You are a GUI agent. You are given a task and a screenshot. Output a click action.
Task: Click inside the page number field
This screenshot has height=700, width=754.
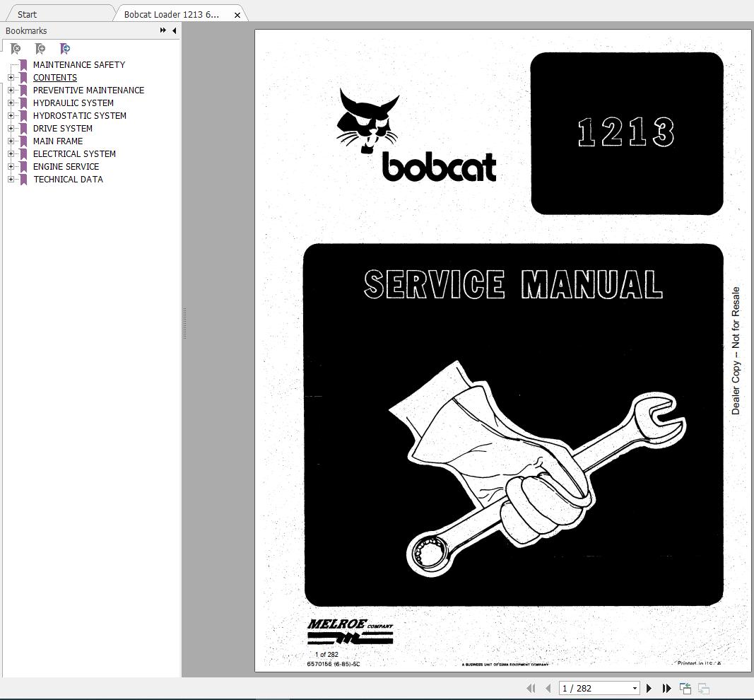click(x=587, y=687)
